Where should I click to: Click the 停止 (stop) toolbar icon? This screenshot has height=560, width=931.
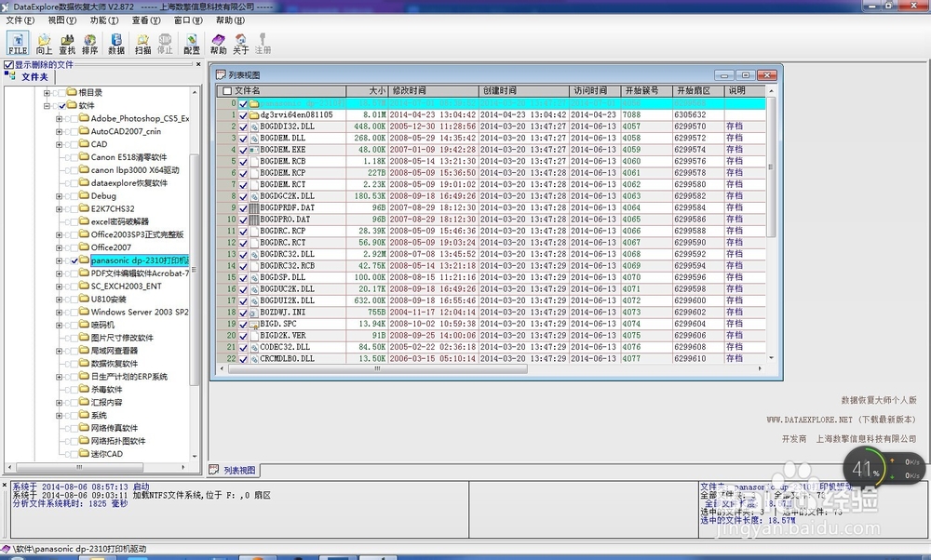coord(165,44)
